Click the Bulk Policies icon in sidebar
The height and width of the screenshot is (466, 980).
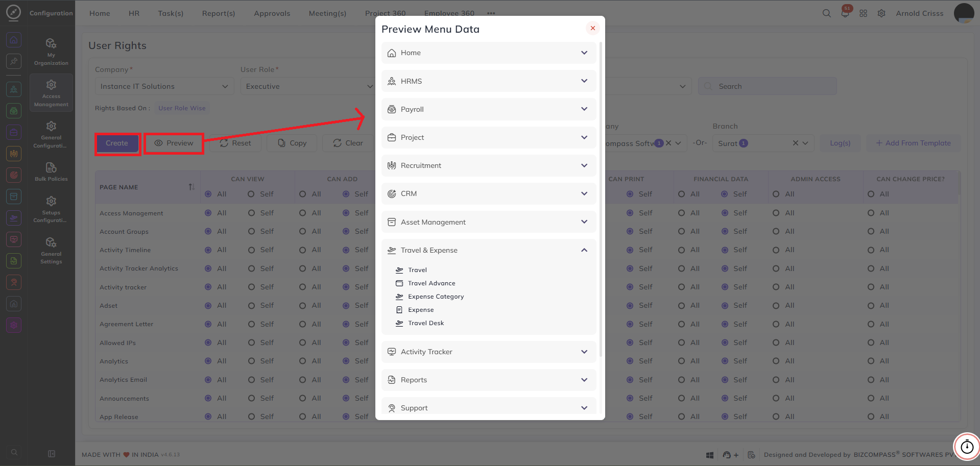[x=51, y=167]
